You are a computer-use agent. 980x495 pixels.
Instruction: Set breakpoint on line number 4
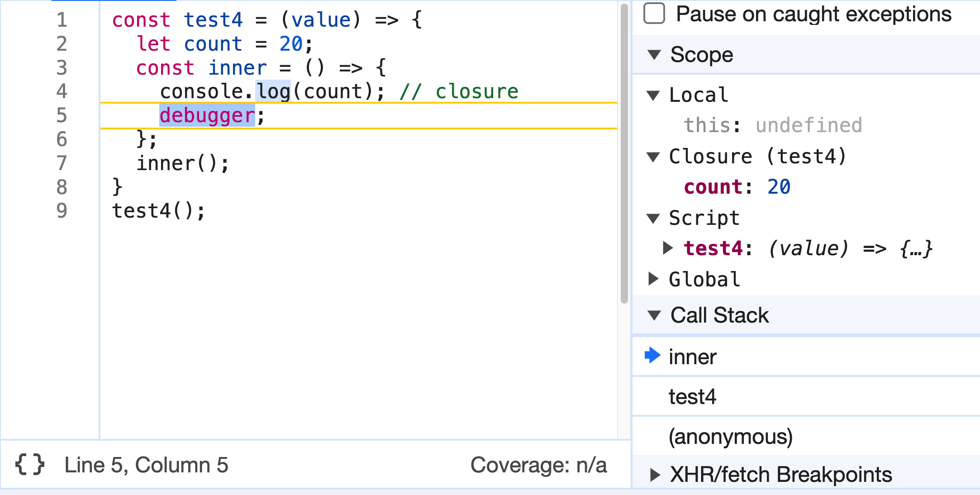click(x=62, y=91)
